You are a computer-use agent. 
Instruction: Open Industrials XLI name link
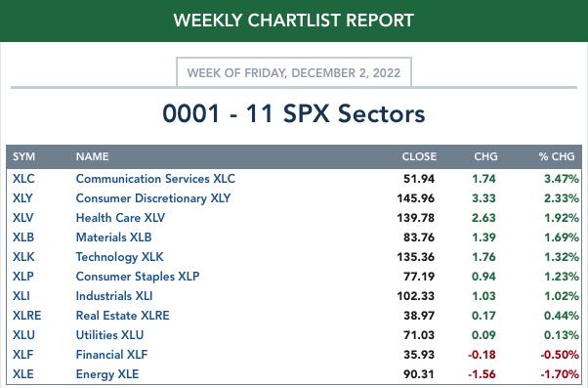coord(114,296)
